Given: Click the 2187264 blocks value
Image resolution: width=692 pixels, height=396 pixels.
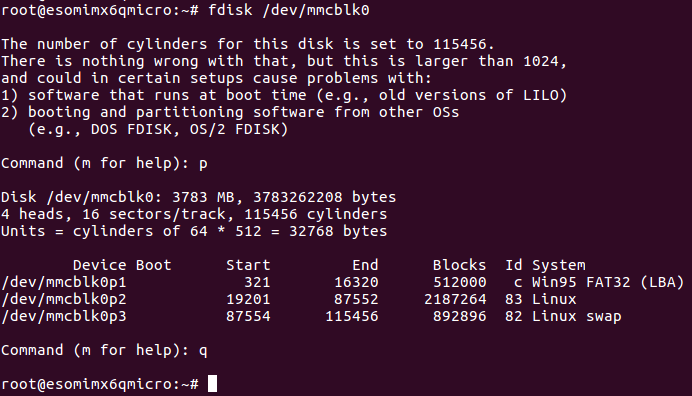Looking at the screenshot, I should [x=455, y=299].
